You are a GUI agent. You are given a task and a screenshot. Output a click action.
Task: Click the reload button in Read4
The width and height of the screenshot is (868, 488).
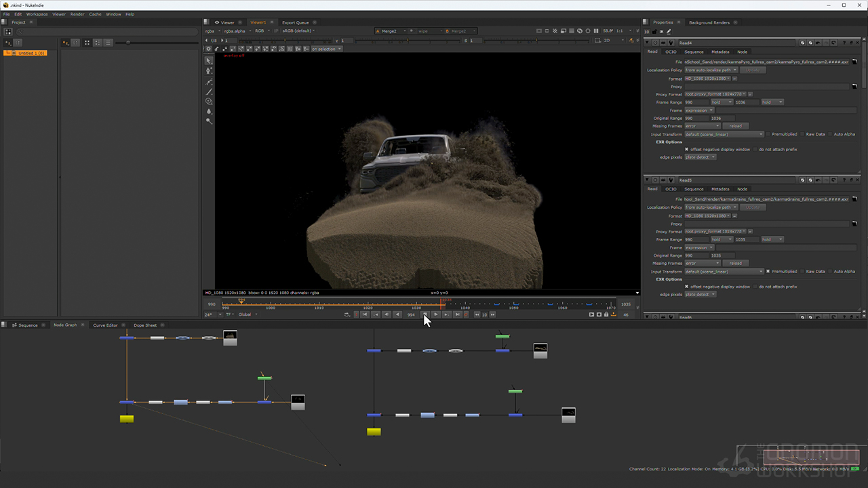tap(735, 126)
